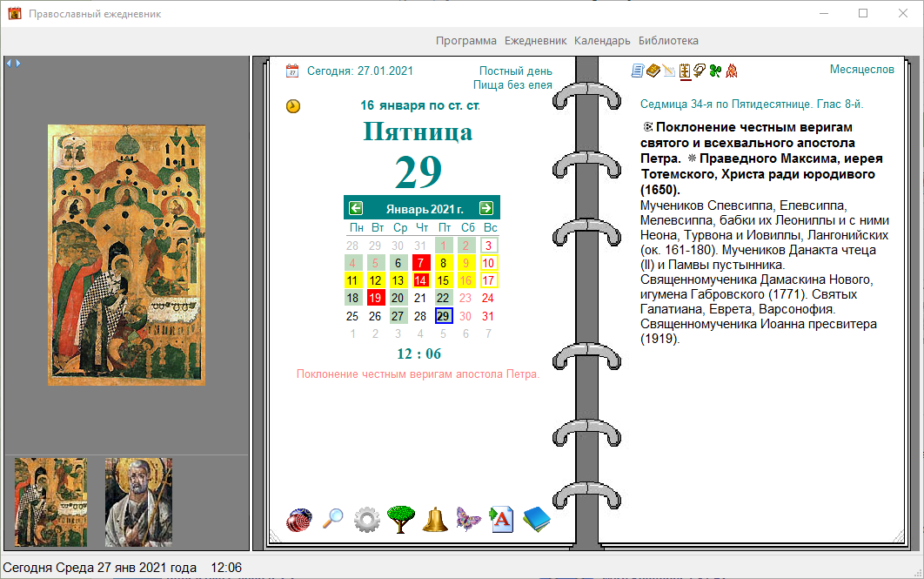Go to next month with right arrow

click(x=486, y=208)
